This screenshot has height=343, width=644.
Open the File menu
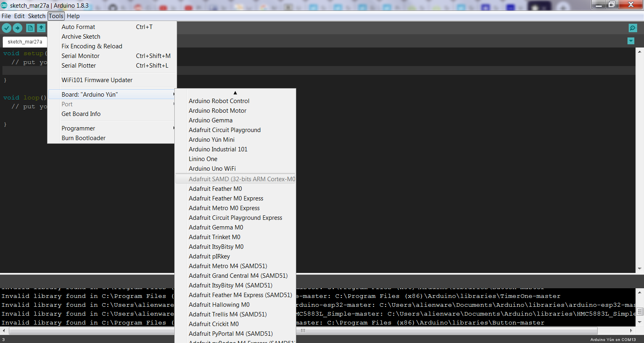click(x=6, y=16)
